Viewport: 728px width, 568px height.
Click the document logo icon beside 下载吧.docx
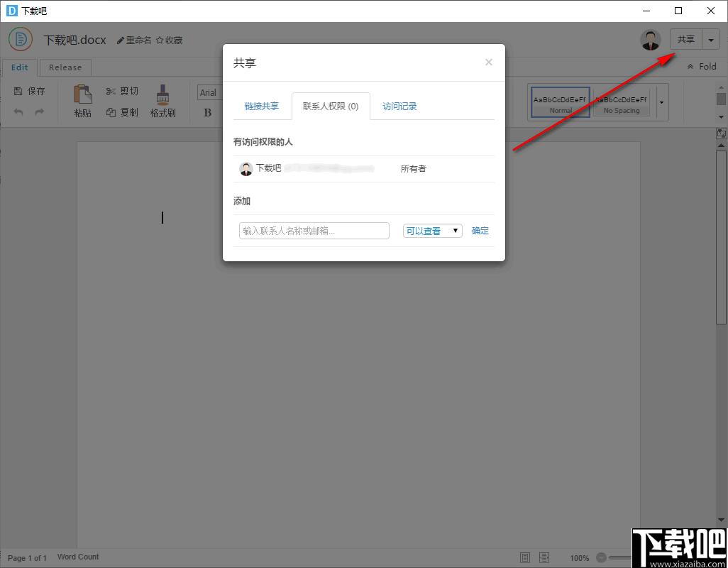21,40
